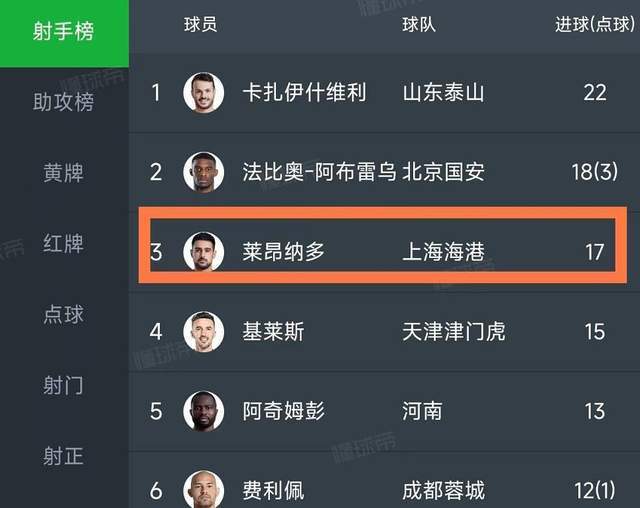
Task: Click 阿奇姆彭 player avatar
Action: (204, 410)
